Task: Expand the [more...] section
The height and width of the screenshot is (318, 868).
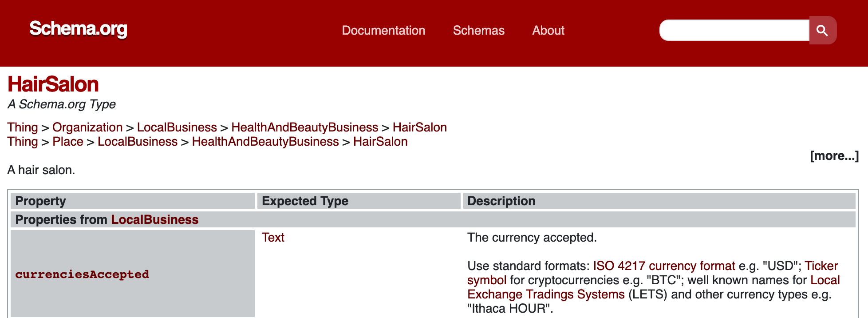Action: click(834, 156)
